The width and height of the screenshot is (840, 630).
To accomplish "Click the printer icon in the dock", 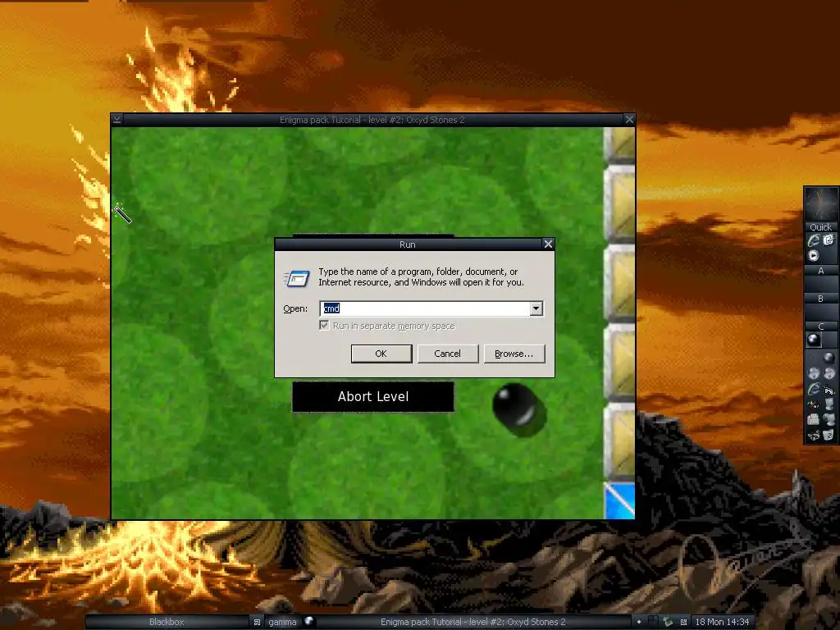I will (x=814, y=419).
